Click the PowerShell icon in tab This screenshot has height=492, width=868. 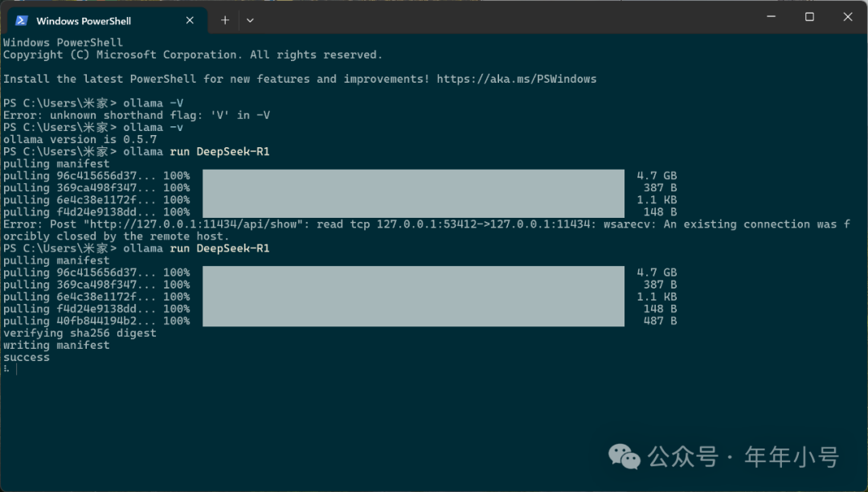tap(22, 20)
